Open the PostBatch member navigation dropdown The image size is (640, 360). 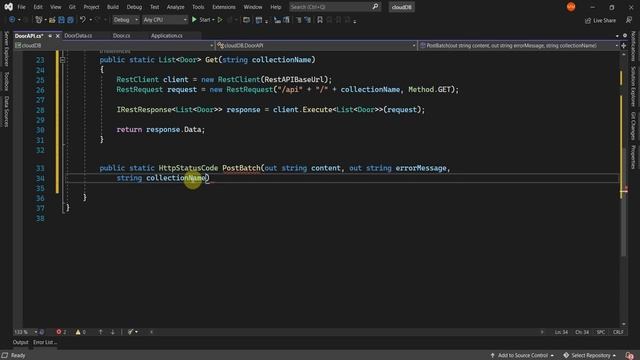click(518, 46)
